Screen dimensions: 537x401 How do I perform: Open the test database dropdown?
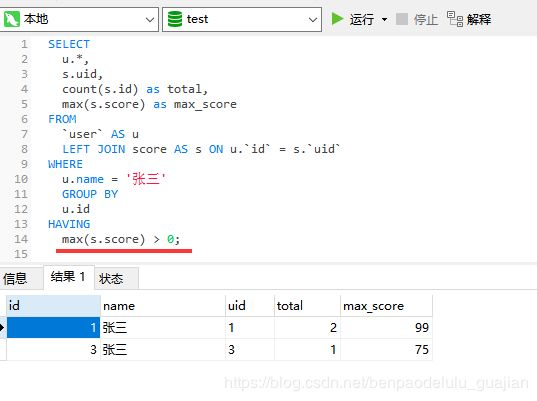[x=312, y=20]
